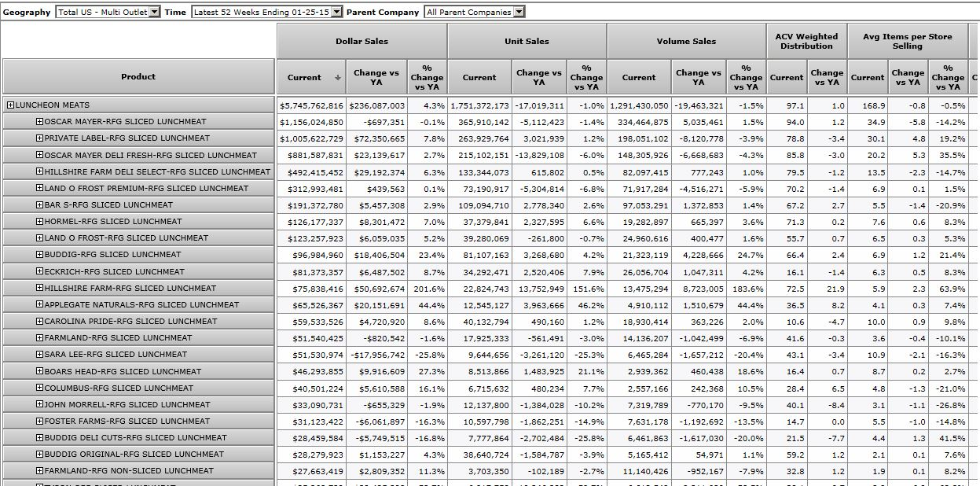Select the ACV Weighted Distribution header

[806, 41]
